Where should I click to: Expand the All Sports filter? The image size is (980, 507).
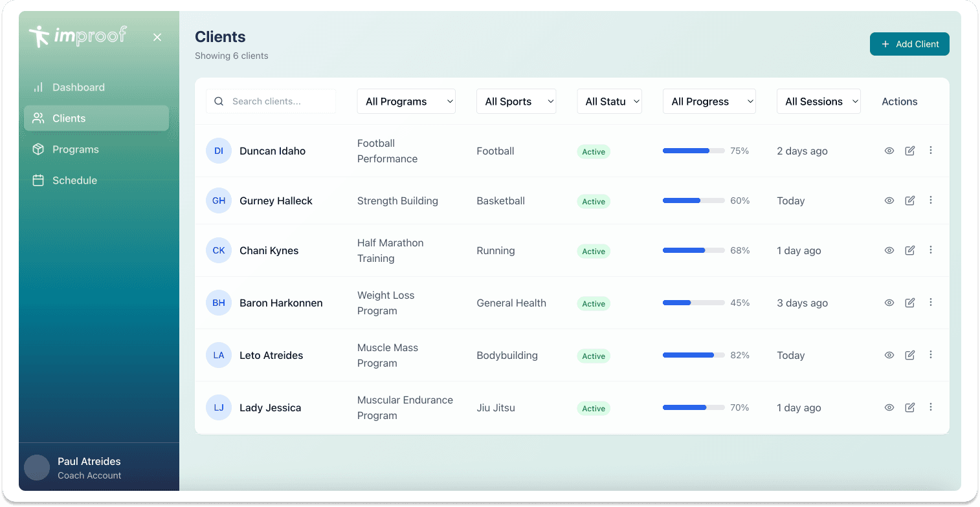pyautogui.click(x=516, y=101)
